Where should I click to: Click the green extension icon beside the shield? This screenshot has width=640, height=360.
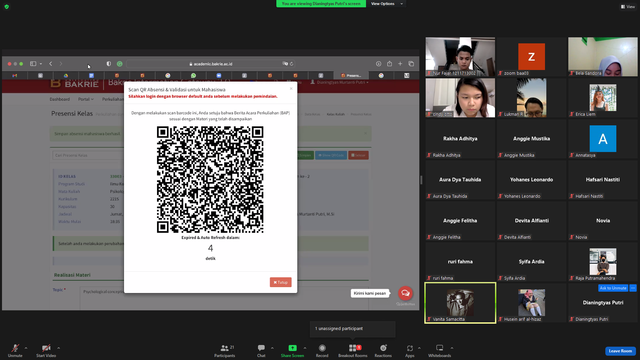pos(120,64)
